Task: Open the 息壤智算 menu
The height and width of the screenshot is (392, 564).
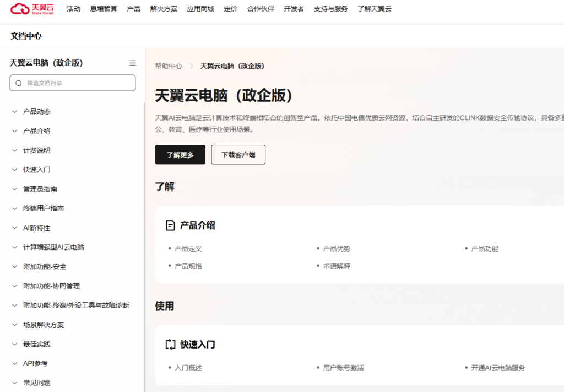Action: click(104, 9)
